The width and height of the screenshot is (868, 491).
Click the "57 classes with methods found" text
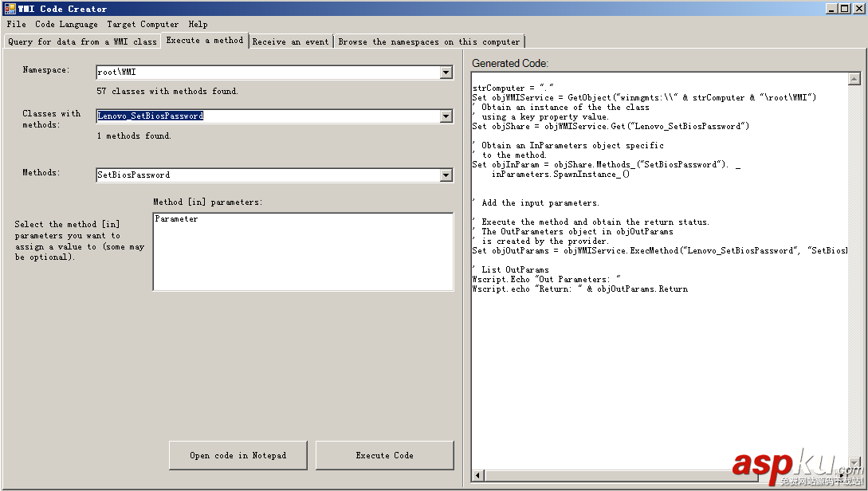[x=167, y=92]
